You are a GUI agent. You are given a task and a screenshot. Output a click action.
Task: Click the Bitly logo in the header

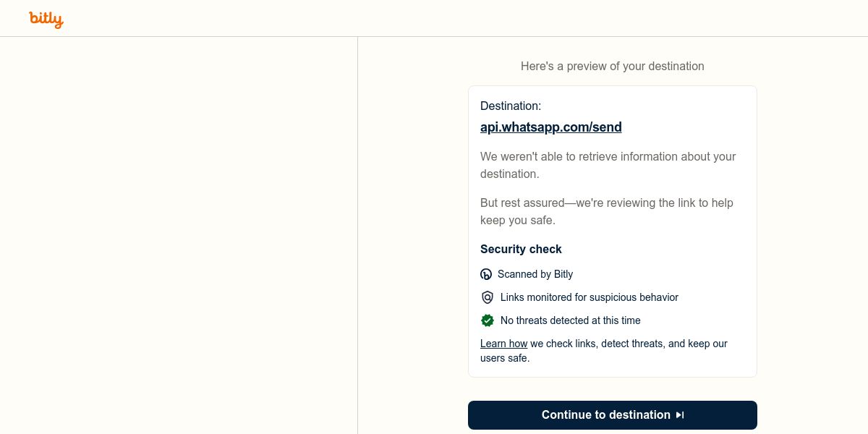(46, 19)
